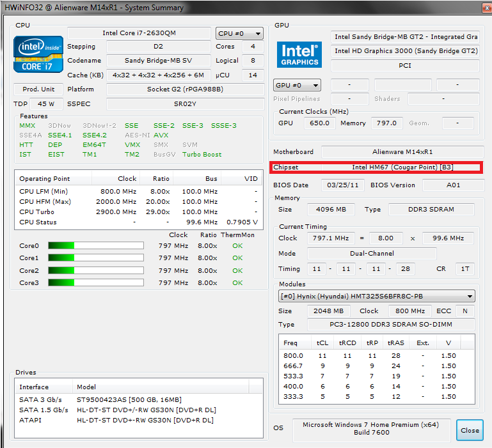Click the EM64T feature label
492x448 pixels.
click(x=94, y=145)
